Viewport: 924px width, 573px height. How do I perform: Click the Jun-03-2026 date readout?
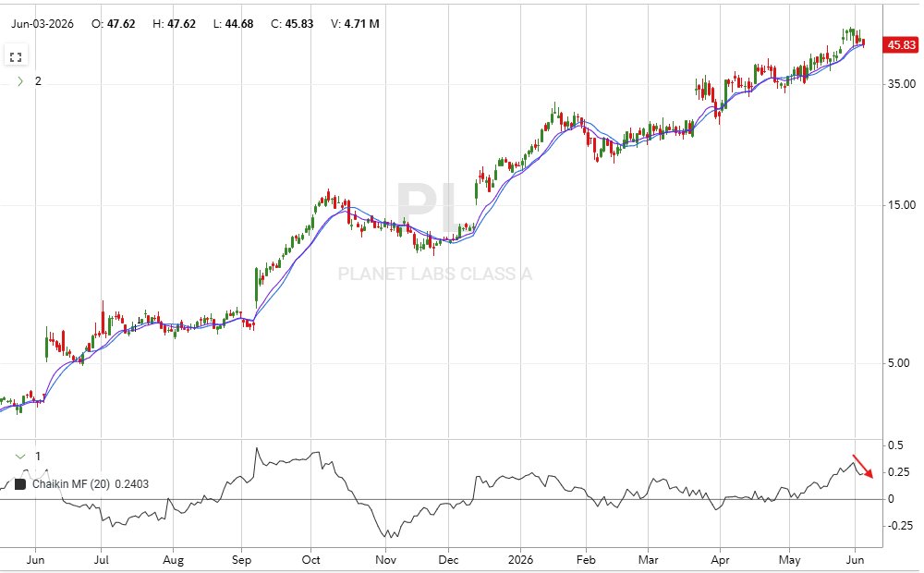[43, 24]
